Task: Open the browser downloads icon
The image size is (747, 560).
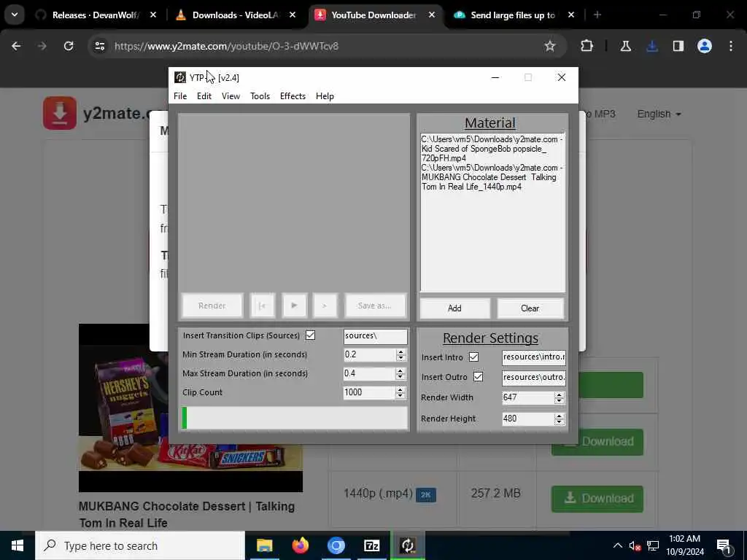Action: click(652, 46)
